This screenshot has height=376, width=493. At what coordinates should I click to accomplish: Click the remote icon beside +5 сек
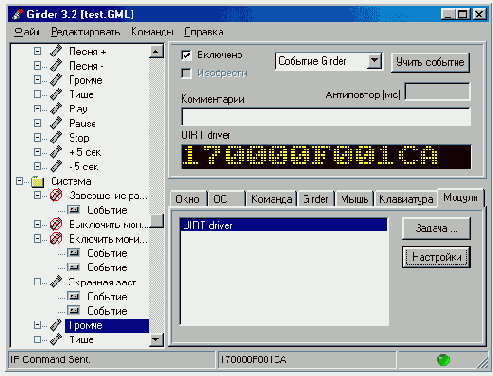point(56,152)
